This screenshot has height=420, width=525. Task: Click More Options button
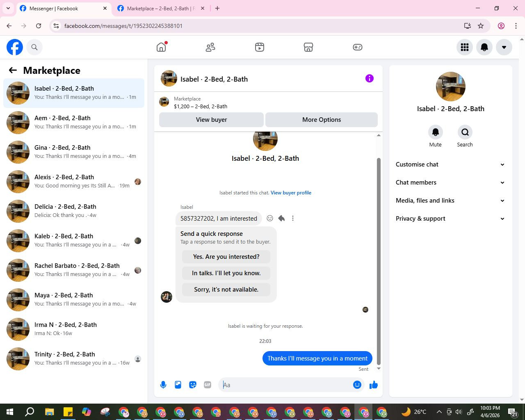tap(322, 120)
